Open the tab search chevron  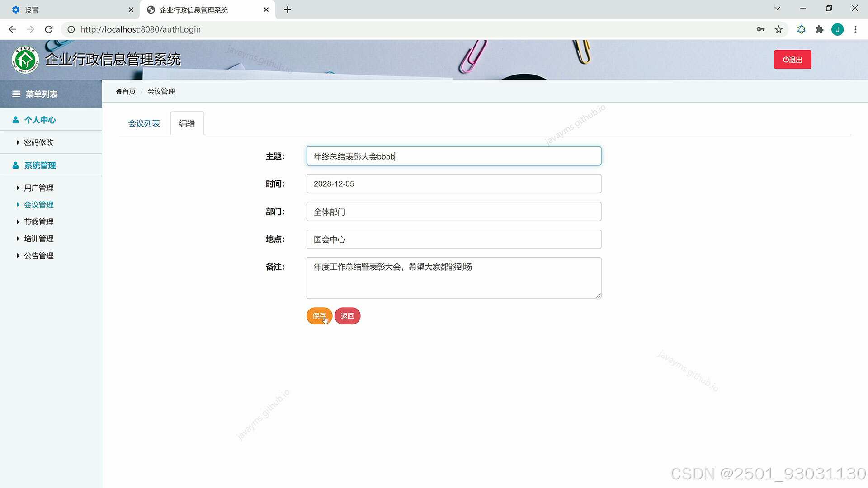[777, 9]
